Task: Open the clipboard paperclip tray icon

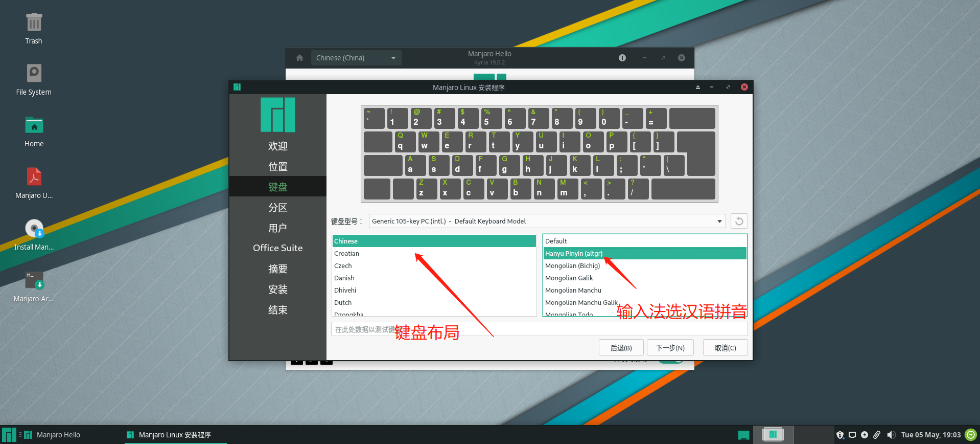Action: click(x=877, y=435)
